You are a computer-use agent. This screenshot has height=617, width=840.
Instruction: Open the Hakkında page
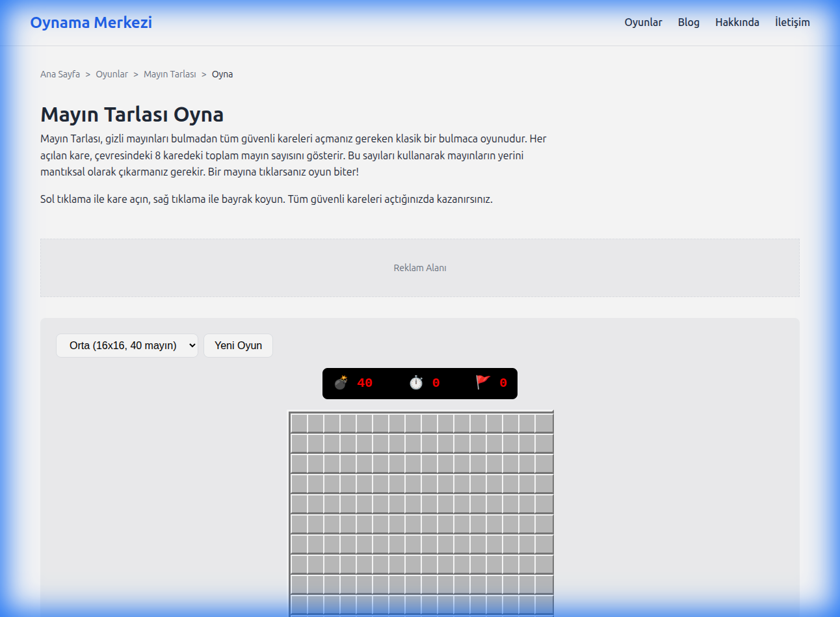tap(737, 22)
